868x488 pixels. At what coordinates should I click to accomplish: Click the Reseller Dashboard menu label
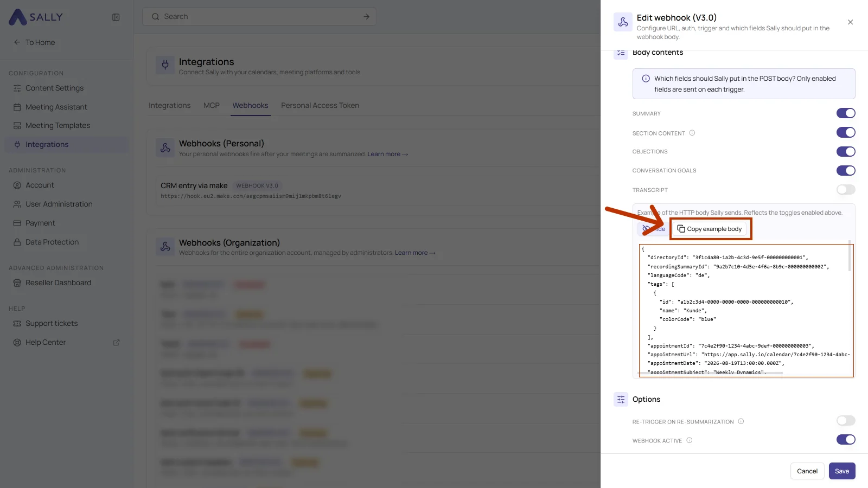tap(58, 282)
